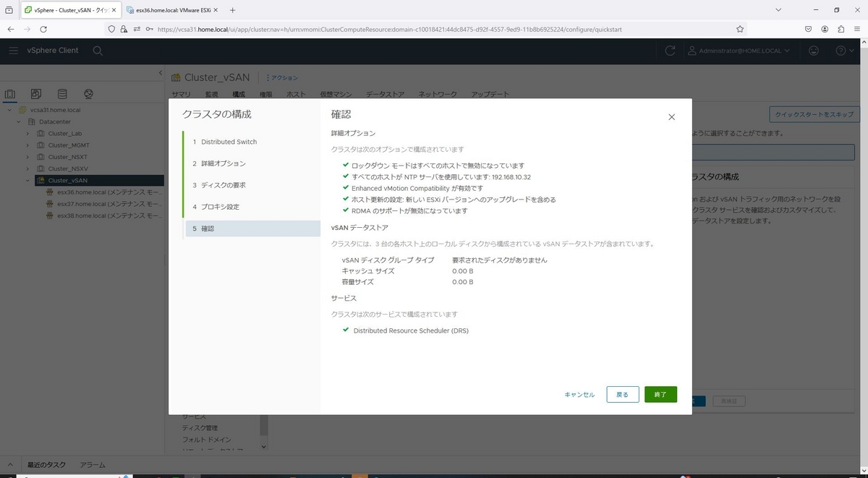Click the browser back arrow
Image resolution: width=868 pixels, height=478 pixels.
point(11,29)
